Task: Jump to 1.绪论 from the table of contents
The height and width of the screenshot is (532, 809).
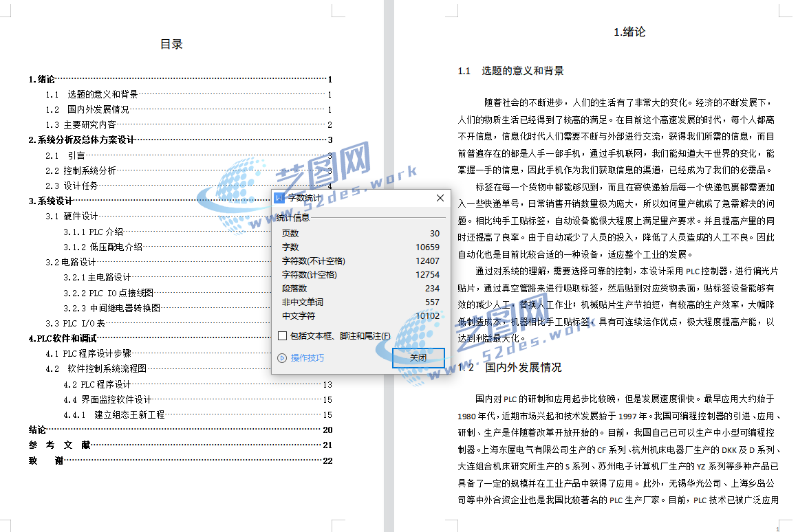Action: pos(180,80)
